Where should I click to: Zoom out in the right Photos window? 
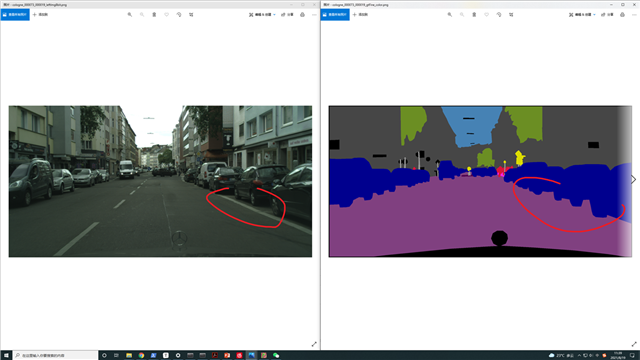pos(462,15)
